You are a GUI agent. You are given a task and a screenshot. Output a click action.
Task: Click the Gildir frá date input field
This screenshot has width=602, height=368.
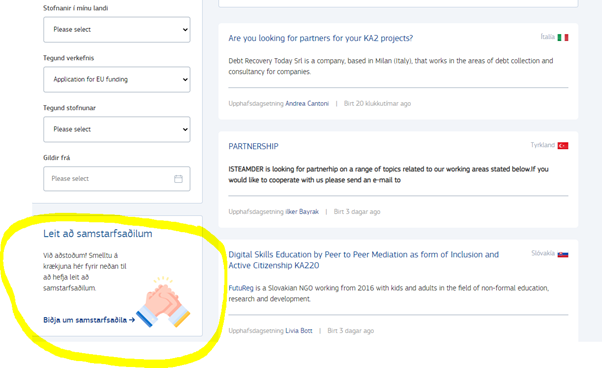point(117,179)
